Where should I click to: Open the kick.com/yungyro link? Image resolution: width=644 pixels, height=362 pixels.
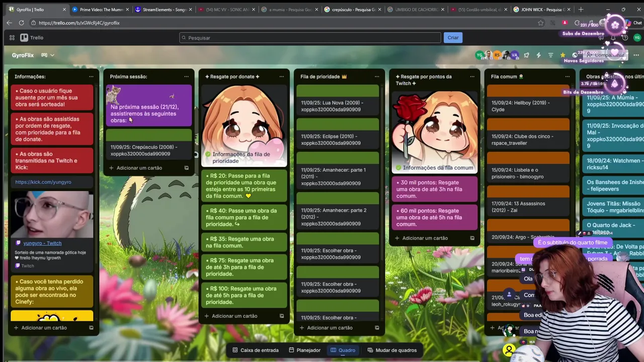pyautogui.click(x=43, y=182)
